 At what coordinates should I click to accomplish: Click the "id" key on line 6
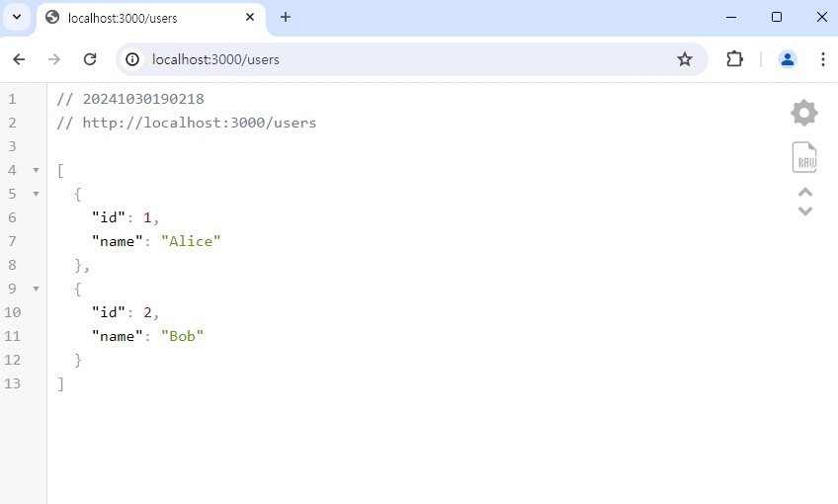[109, 217]
